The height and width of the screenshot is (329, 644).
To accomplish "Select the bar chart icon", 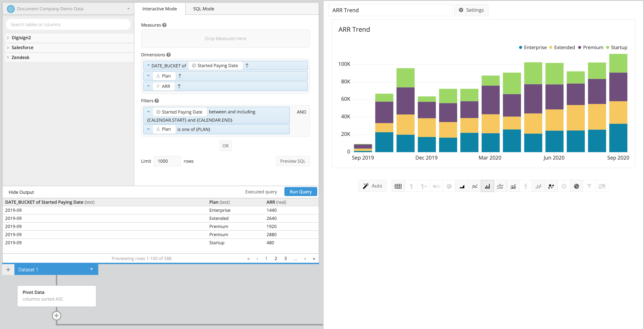I will 487,186.
